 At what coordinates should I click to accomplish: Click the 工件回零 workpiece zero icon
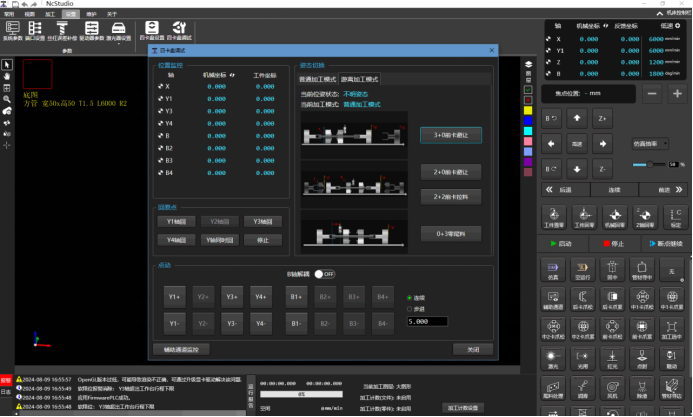(584, 217)
